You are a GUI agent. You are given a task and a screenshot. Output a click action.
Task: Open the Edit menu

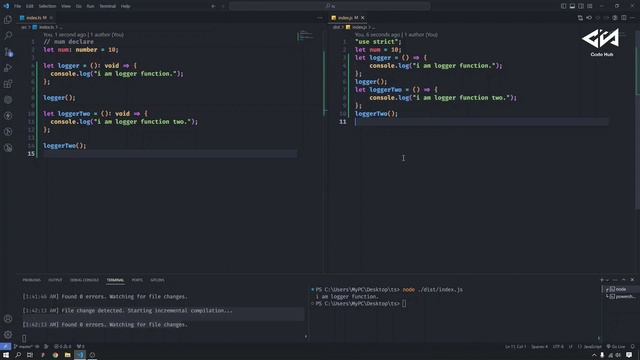coord(30,6)
